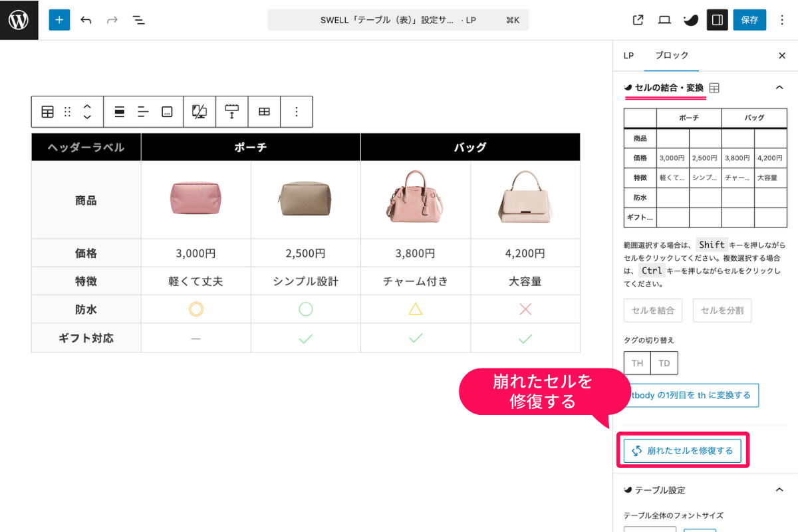Image resolution: width=798 pixels, height=532 pixels.
Task: Open the document list view icon
Action: click(138, 20)
